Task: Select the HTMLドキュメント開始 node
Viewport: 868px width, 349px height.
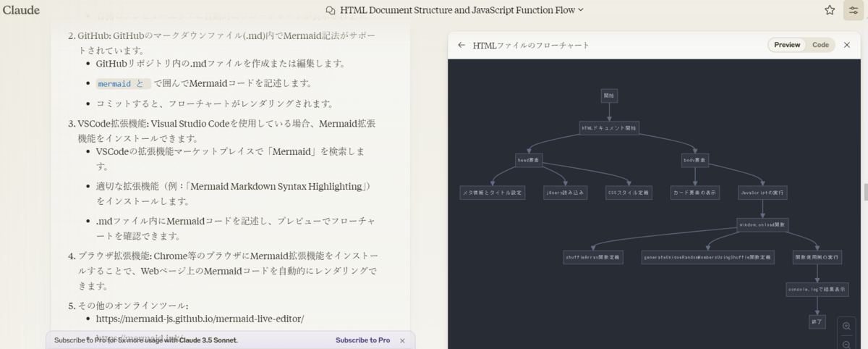Action: pos(609,127)
